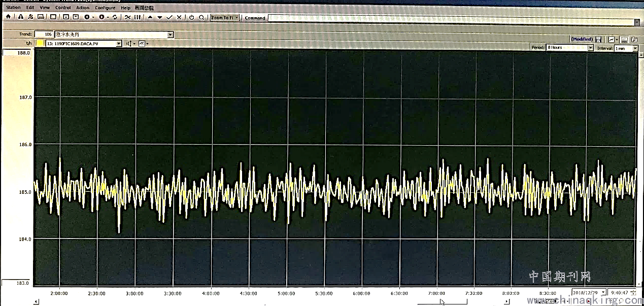This screenshot has height=306, width=644.
Task: Open the Interval 1 min dropdown
Action: pyautogui.click(x=635, y=48)
